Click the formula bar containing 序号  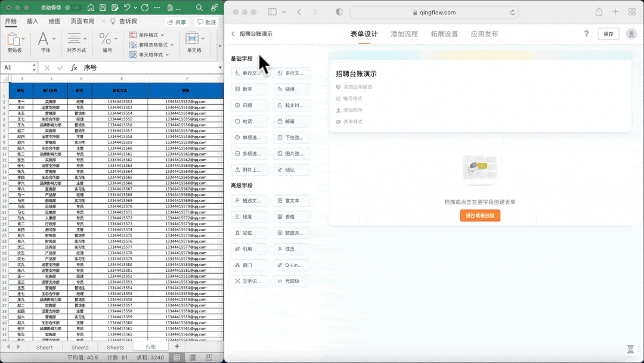(148, 67)
